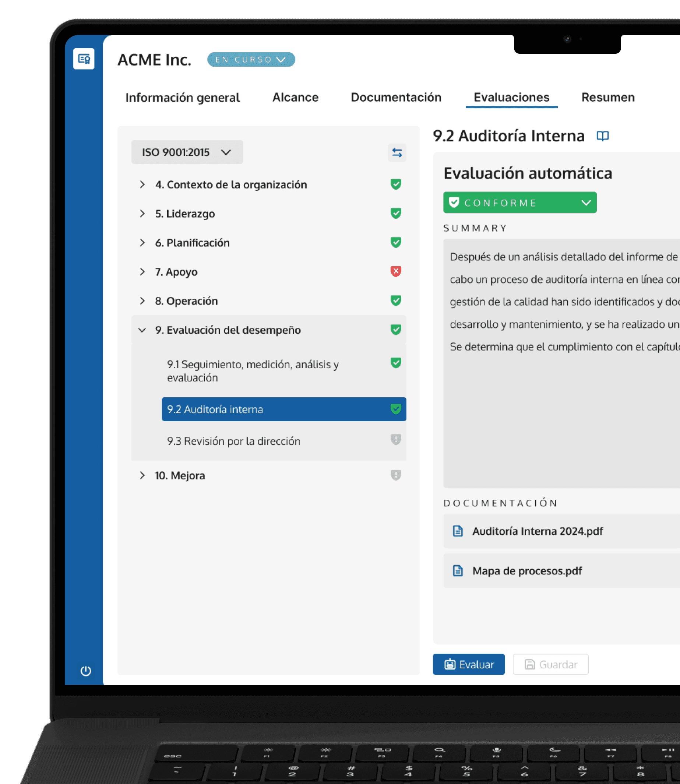Open the EN CURSO status dropdown
The height and width of the screenshot is (784, 680).
251,60
